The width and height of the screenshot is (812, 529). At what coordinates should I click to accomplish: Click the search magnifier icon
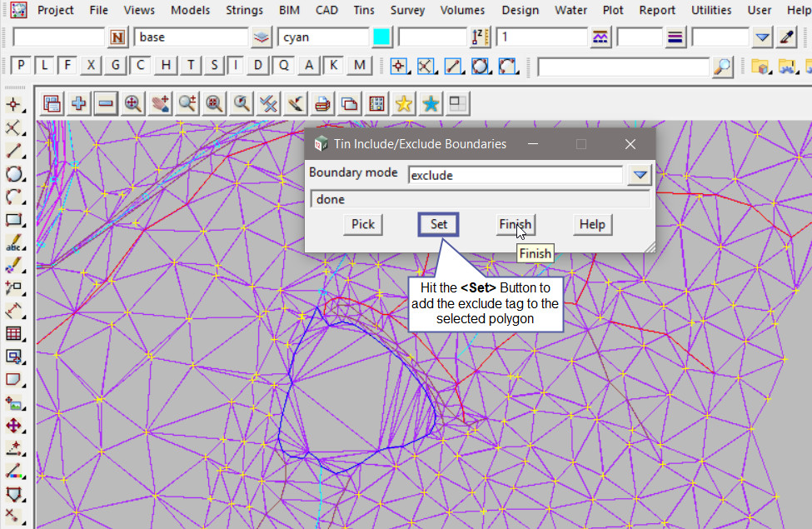[x=722, y=67]
